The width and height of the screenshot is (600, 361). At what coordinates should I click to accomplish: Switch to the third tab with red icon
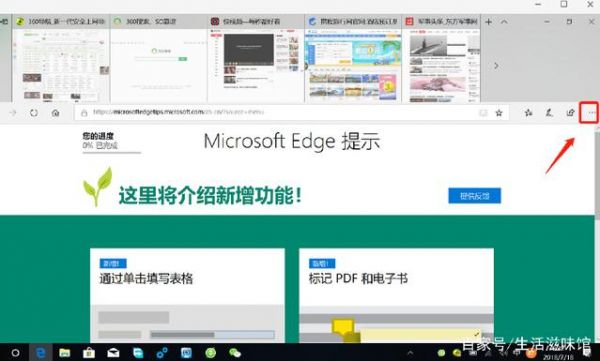click(256, 21)
